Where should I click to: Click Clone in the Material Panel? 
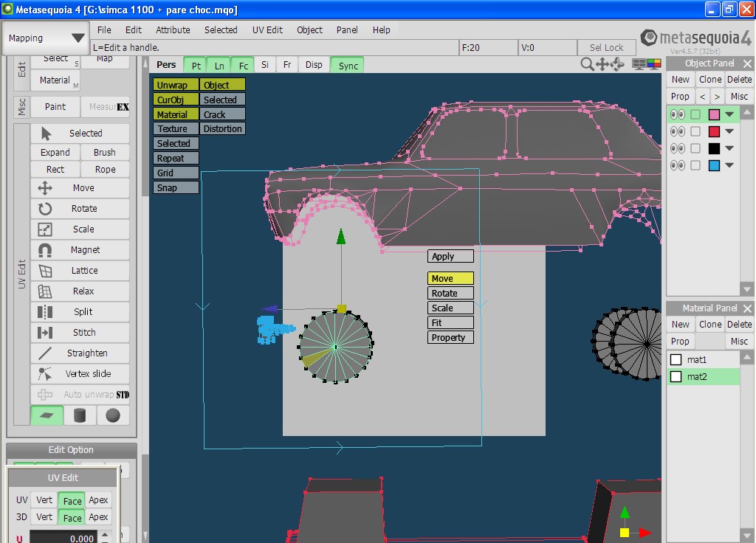click(710, 325)
